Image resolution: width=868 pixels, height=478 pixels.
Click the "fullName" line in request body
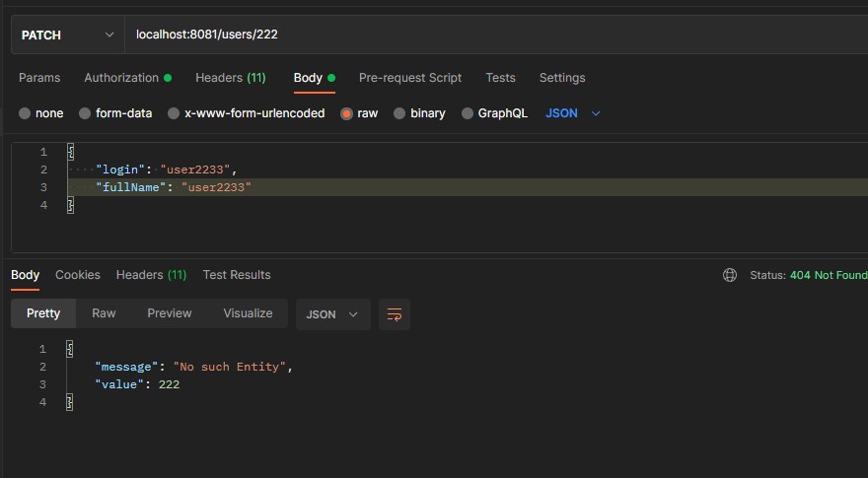tap(174, 187)
